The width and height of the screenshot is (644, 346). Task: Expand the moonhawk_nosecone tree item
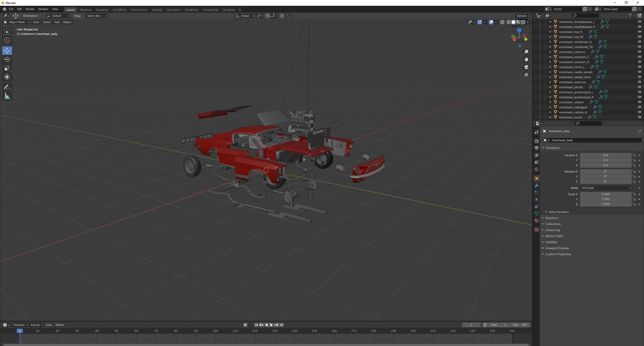[550, 82]
